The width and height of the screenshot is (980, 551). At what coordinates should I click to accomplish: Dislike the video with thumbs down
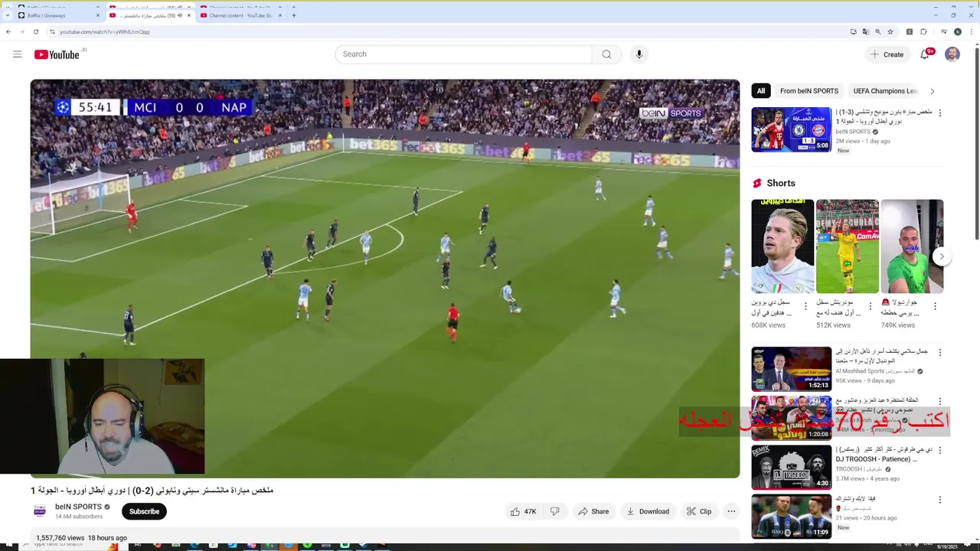555,511
